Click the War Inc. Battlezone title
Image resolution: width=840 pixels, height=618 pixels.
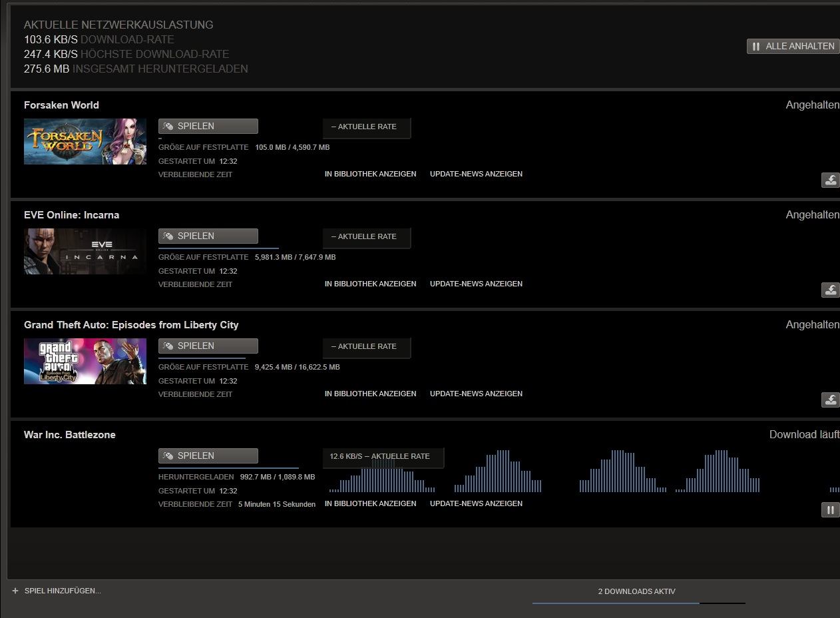pos(70,434)
